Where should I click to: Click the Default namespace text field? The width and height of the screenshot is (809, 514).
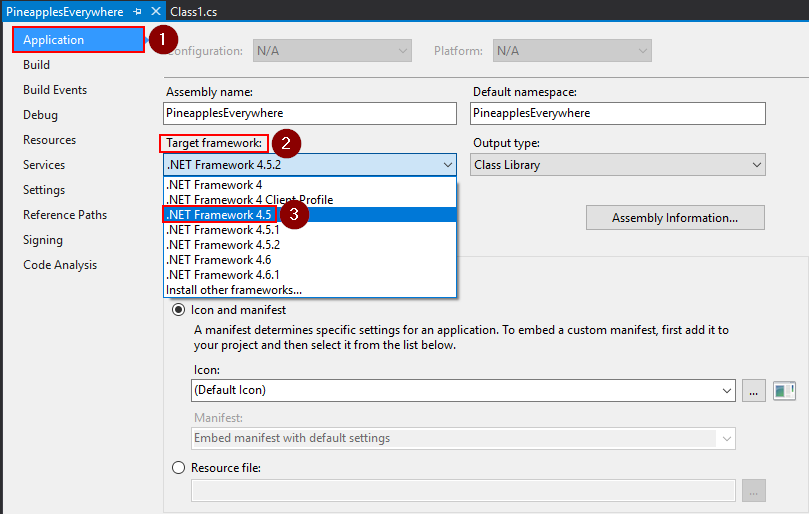[617, 113]
